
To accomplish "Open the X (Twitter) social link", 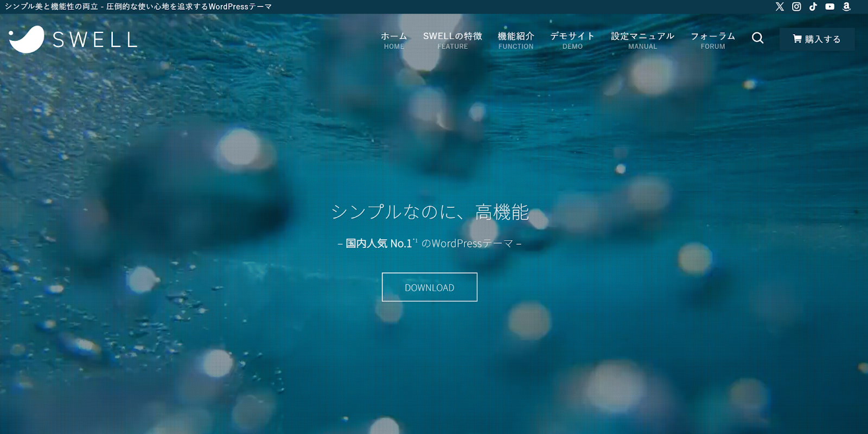I will click(780, 7).
